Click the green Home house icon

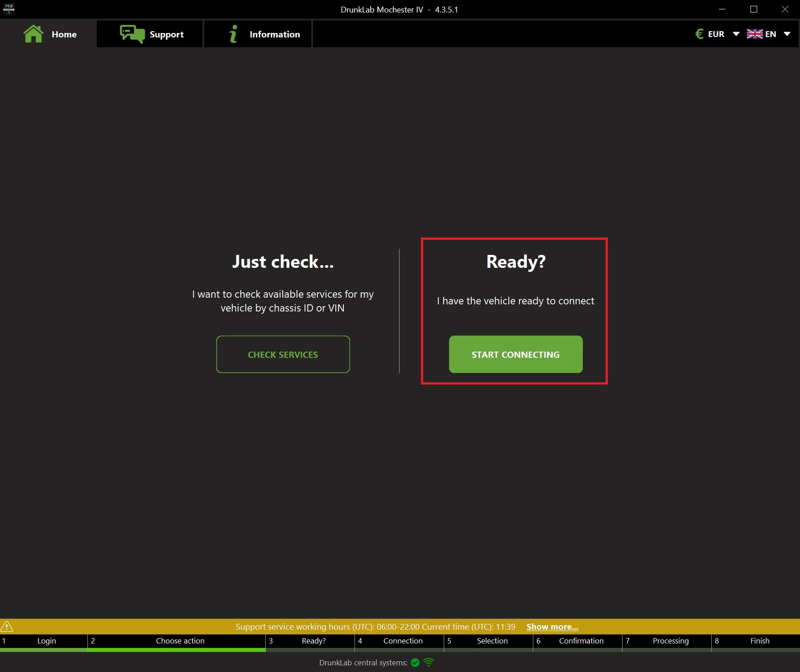33,34
